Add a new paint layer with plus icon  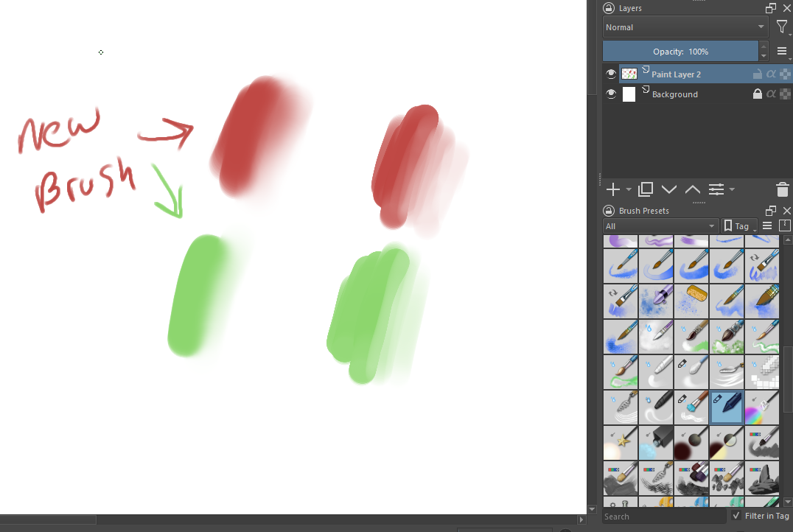pos(613,189)
